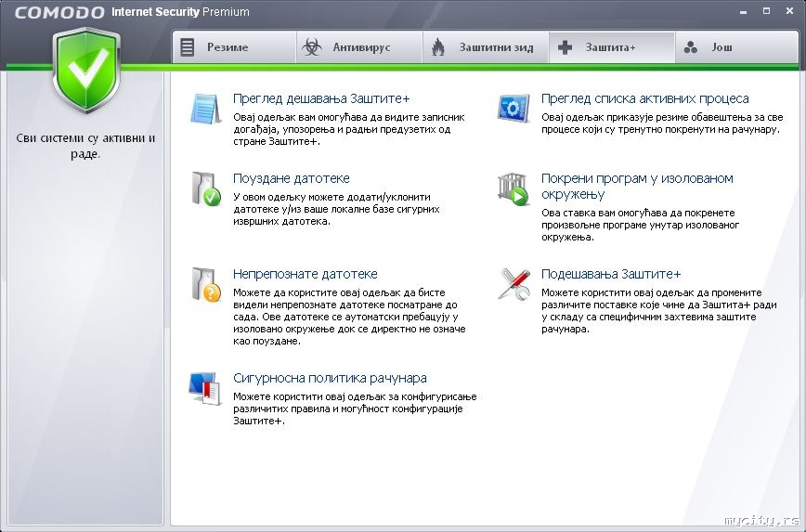The image size is (806, 532).
Task: Open Сигурносна политика рачунара link
Action: coord(330,378)
